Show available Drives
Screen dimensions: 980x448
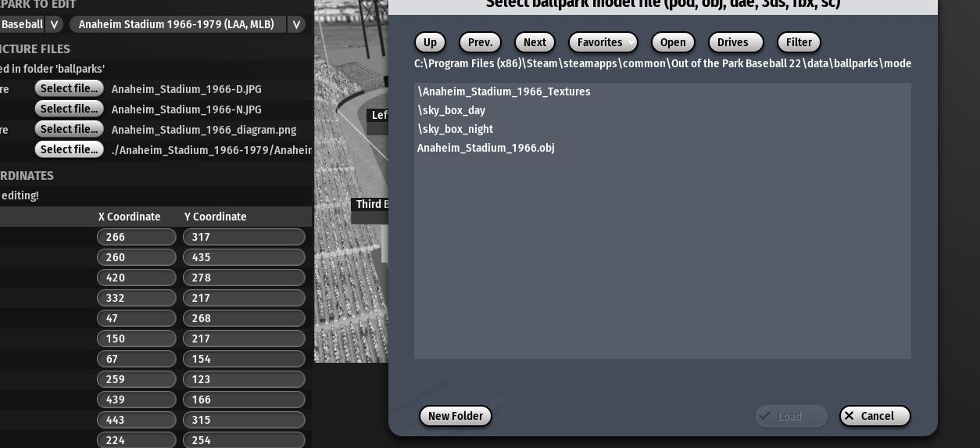(735, 42)
